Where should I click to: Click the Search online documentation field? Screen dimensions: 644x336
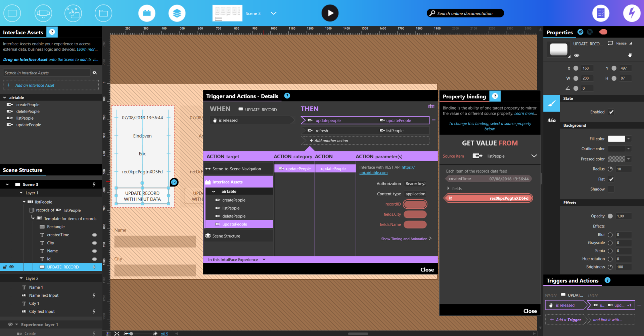[x=465, y=13]
